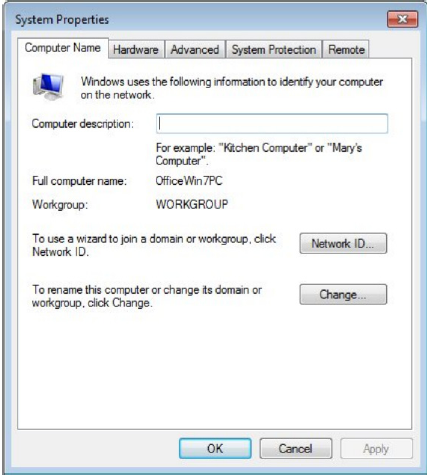Click the Network ID button
The image size is (430, 475).
pyautogui.click(x=343, y=243)
